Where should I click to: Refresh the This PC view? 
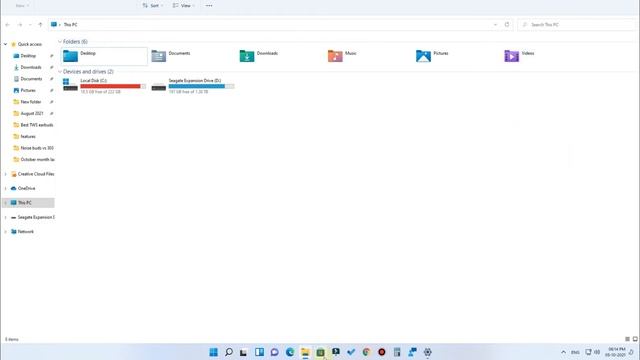(507, 24)
